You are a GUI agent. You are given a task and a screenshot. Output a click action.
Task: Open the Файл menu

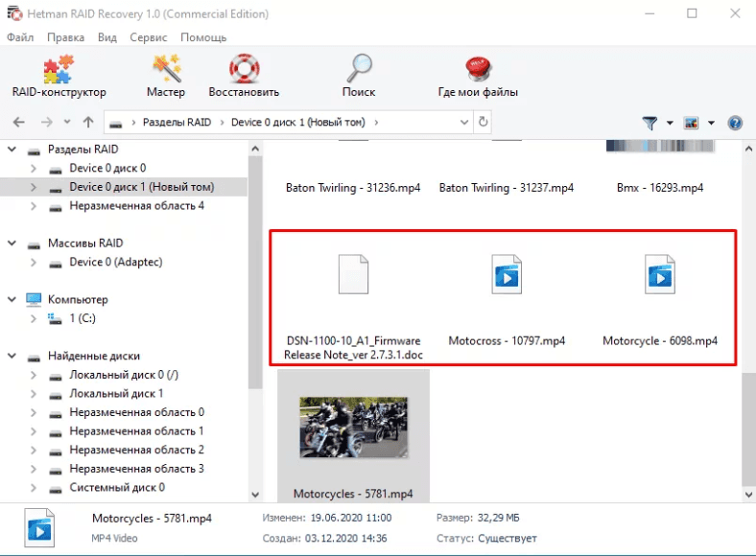pyautogui.click(x=20, y=37)
